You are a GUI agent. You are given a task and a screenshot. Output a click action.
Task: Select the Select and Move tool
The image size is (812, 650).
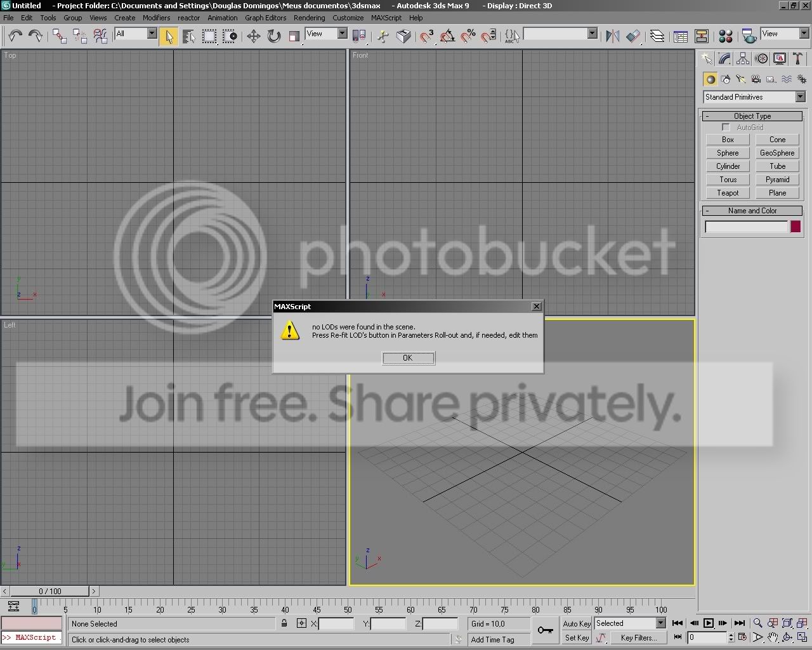click(254, 36)
